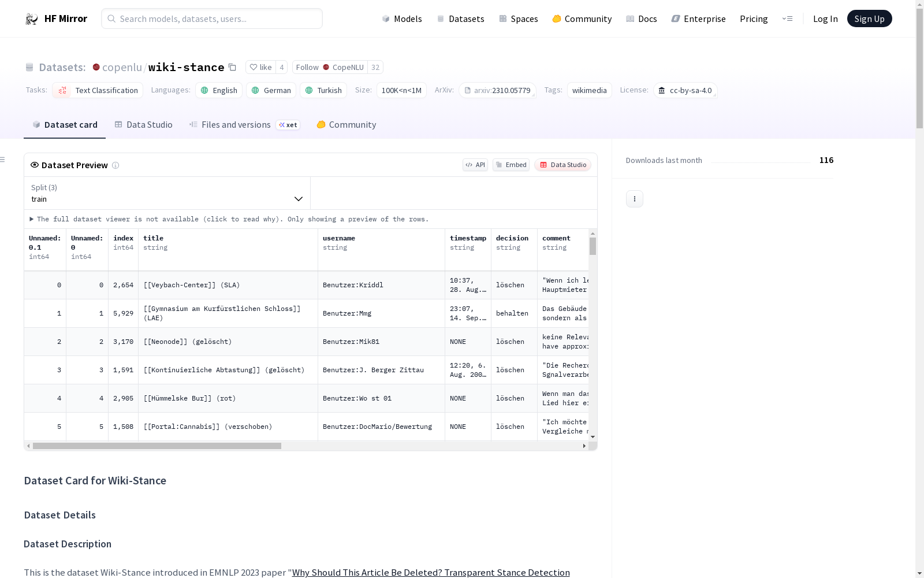This screenshot has width=924, height=578.
Task: Click the Dataset Preview info icon
Action: coord(115,165)
